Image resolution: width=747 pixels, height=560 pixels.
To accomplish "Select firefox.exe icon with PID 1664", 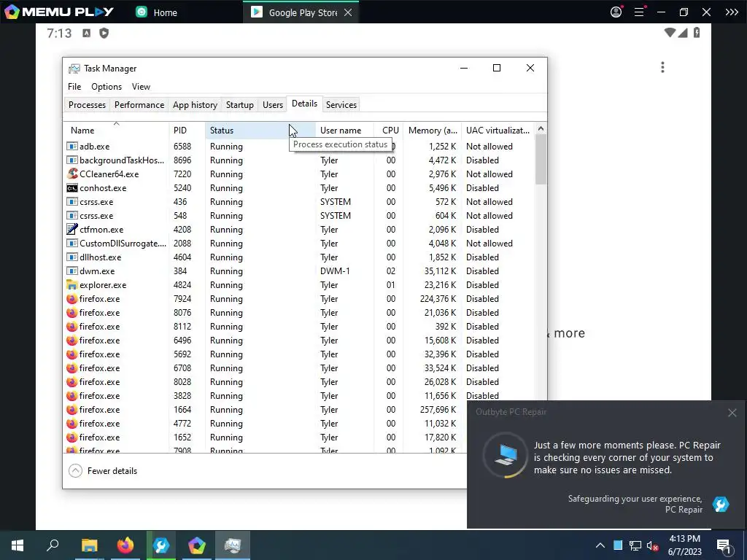I will click(72, 410).
